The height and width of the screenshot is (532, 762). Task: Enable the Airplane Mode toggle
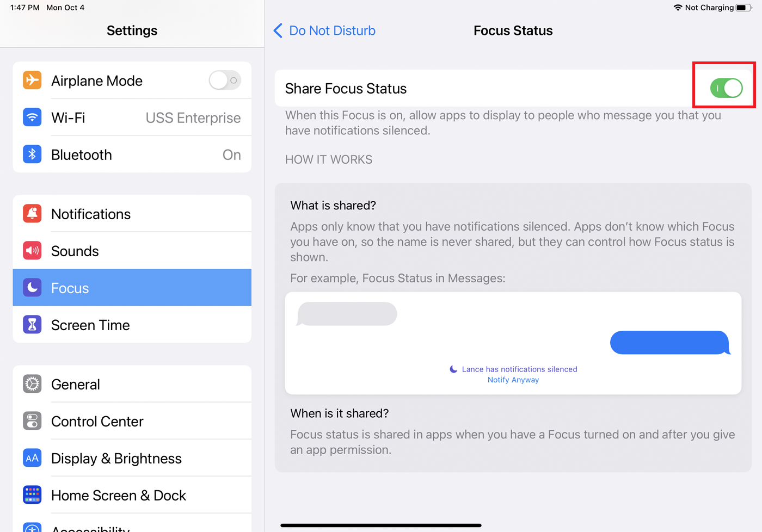pyautogui.click(x=225, y=80)
